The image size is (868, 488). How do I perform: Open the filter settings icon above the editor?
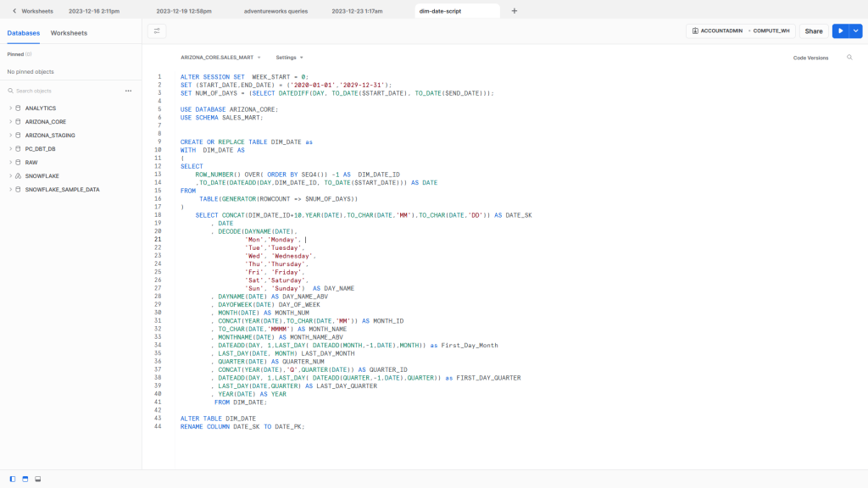click(x=157, y=30)
